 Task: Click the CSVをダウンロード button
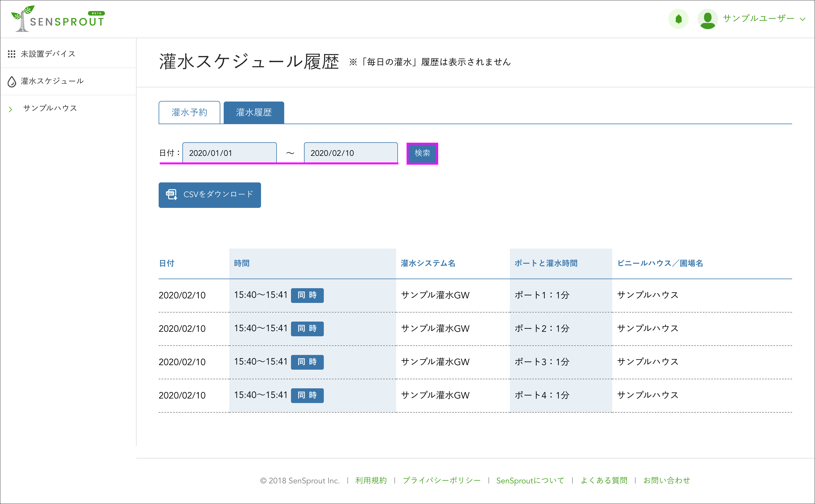(x=210, y=195)
